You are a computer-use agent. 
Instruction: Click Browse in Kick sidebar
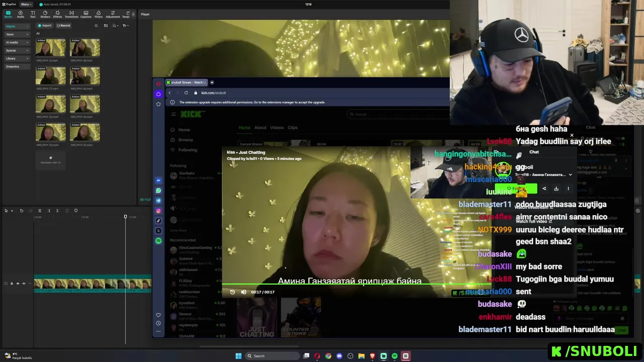[x=185, y=140]
